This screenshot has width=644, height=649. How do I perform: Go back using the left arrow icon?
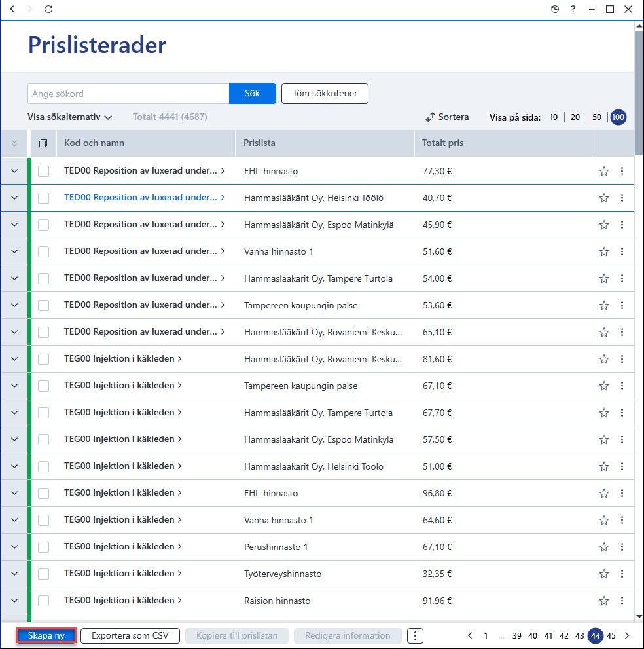(x=12, y=9)
